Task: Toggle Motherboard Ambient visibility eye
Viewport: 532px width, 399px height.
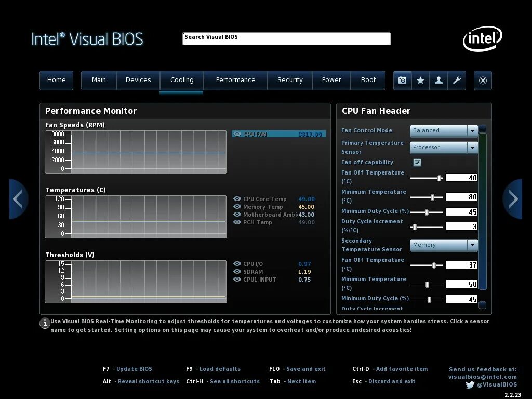Action: coord(237,215)
